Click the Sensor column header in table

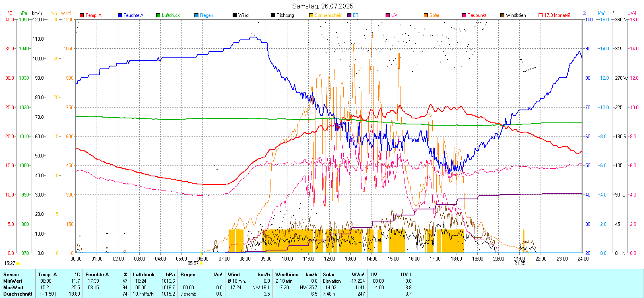pyautogui.click(x=11, y=275)
